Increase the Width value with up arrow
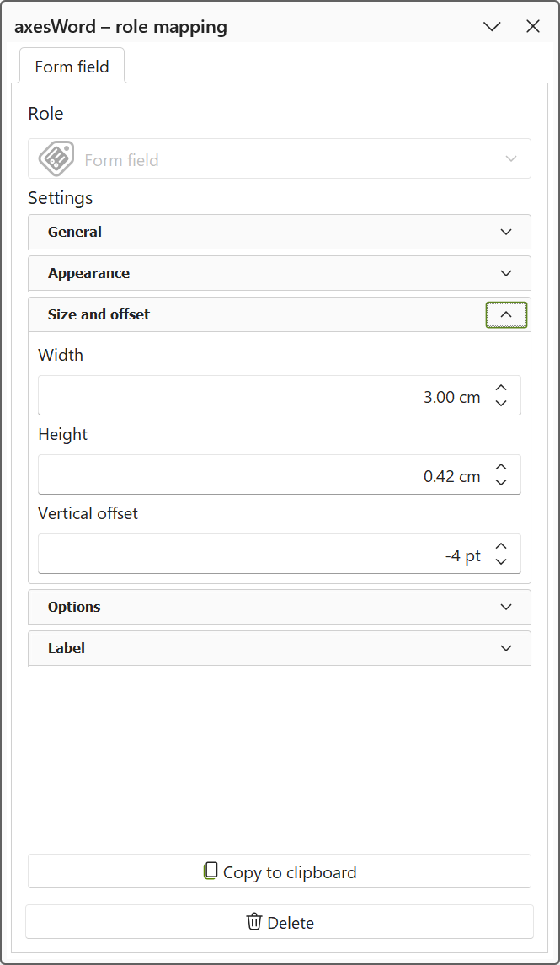Viewport: 560px width, 965px height. [x=501, y=388]
